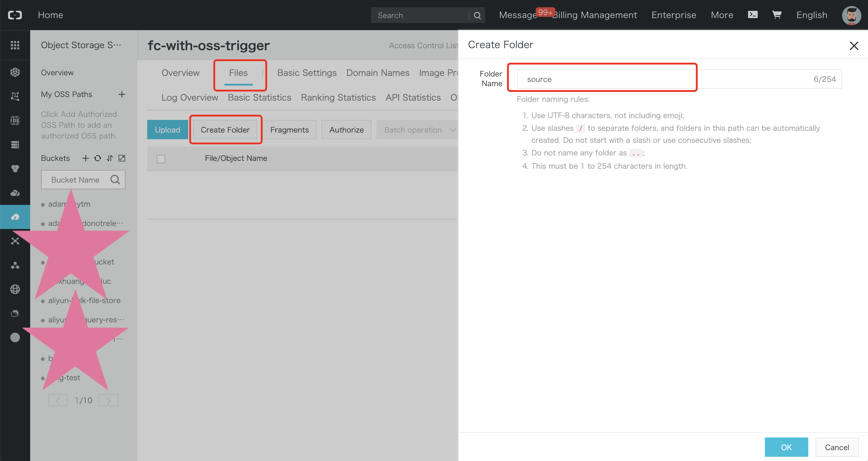Click the search magnifier in top bar
This screenshot has width=868, height=461.
477,15
